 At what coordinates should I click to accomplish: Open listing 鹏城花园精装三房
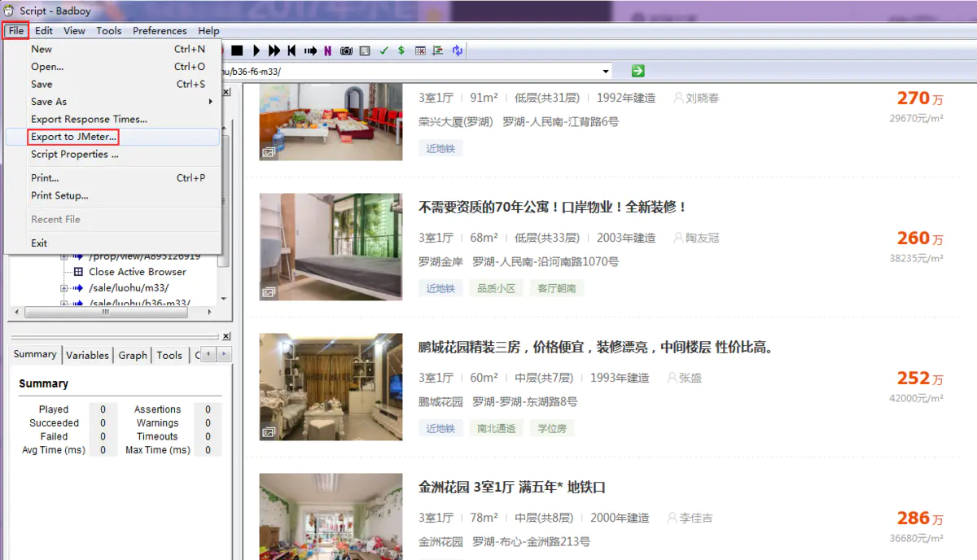[x=596, y=348]
